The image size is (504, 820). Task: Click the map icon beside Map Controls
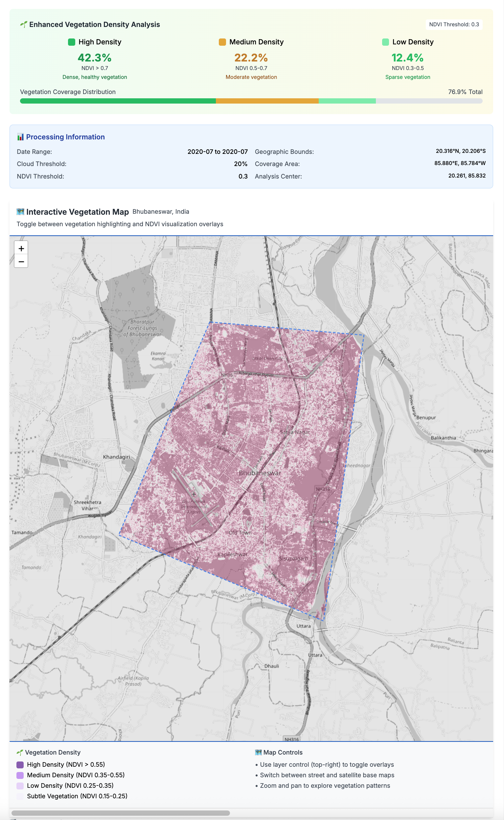(x=258, y=752)
